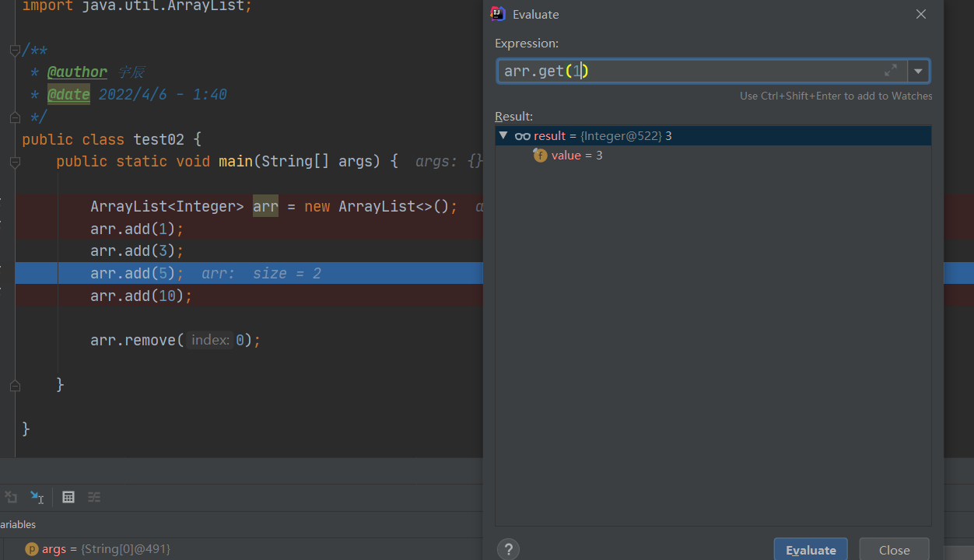
Task: Click the highlighted arr variable in ArrayList declaration
Action: pyautogui.click(x=265, y=207)
